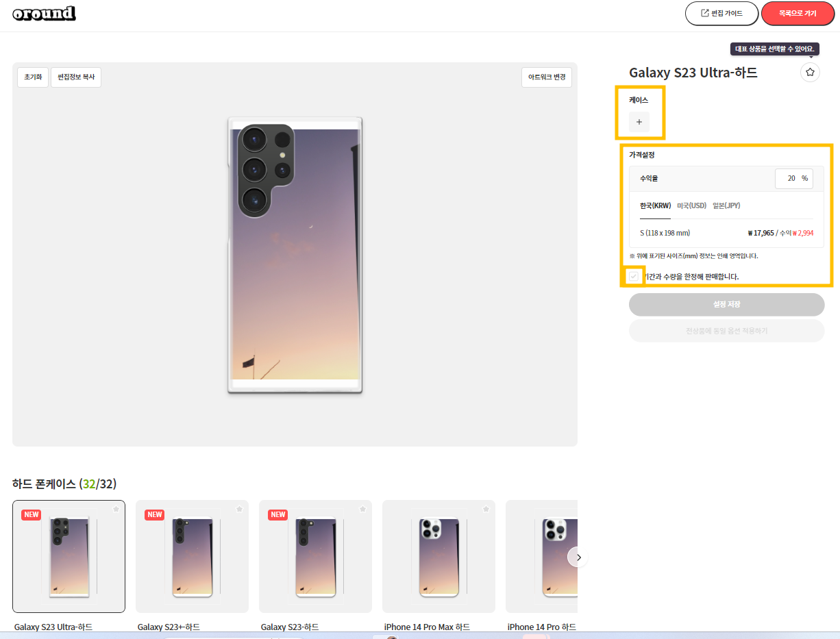Click the phone case preview image
Viewport: 840px width, 639px height.
(x=295, y=255)
